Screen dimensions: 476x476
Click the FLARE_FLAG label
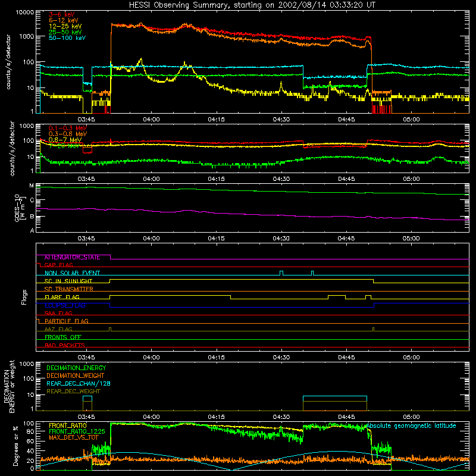tap(62, 297)
